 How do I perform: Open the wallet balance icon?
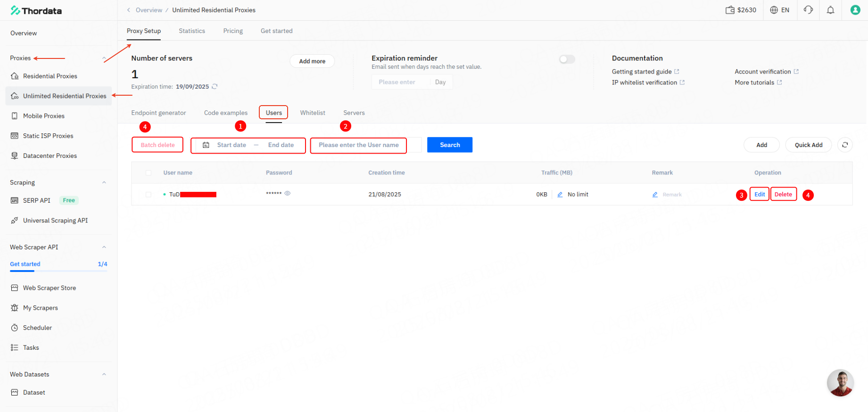click(x=730, y=10)
